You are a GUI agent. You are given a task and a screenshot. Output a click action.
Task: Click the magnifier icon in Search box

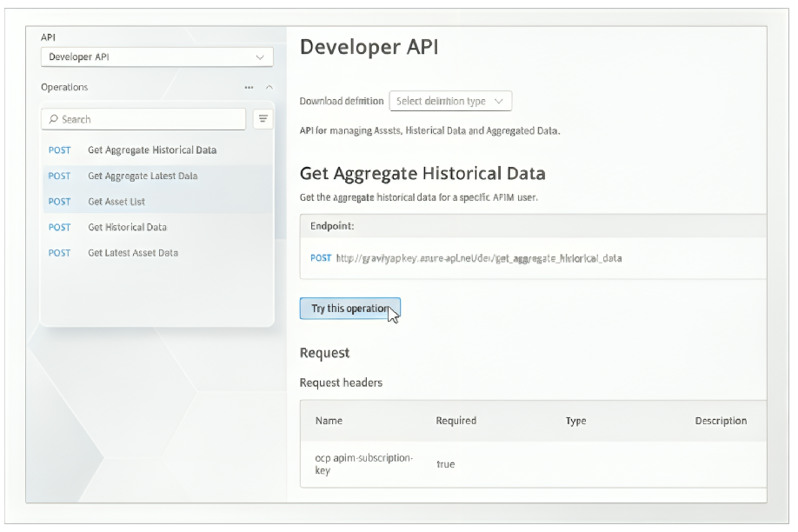pos(54,119)
